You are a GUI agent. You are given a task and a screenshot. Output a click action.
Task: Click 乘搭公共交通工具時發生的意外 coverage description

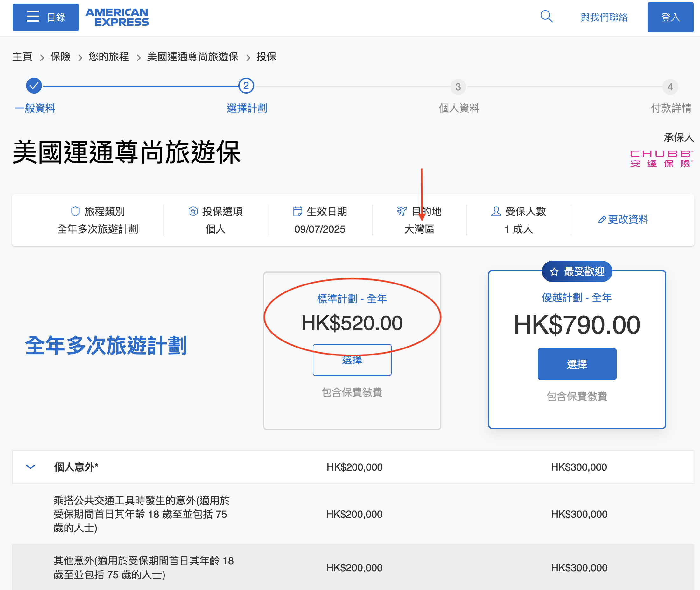(x=142, y=514)
